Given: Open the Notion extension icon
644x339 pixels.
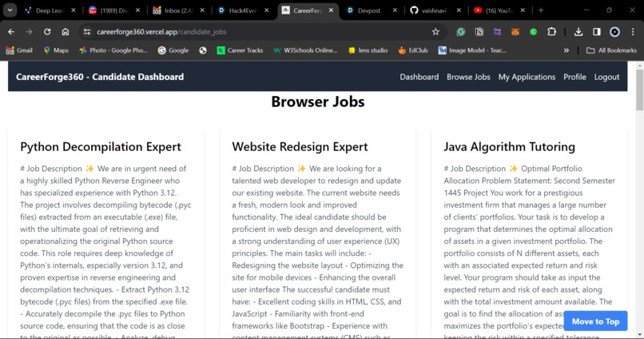Looking at the screenshot, I should point(479,32).
